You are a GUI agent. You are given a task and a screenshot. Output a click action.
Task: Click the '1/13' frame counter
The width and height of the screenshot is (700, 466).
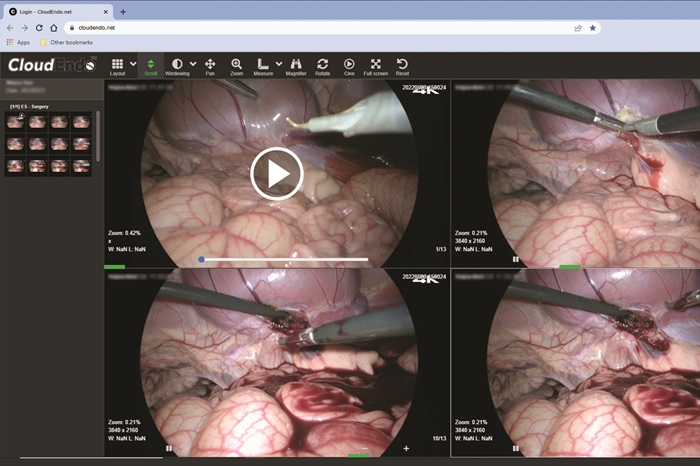click(x=441, y=249)
